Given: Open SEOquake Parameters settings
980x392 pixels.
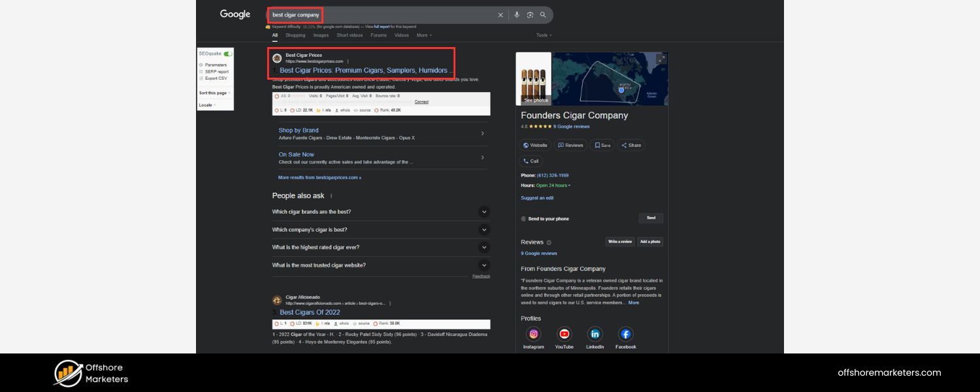Looking at the screenshot, I should (x=216, y=65).
